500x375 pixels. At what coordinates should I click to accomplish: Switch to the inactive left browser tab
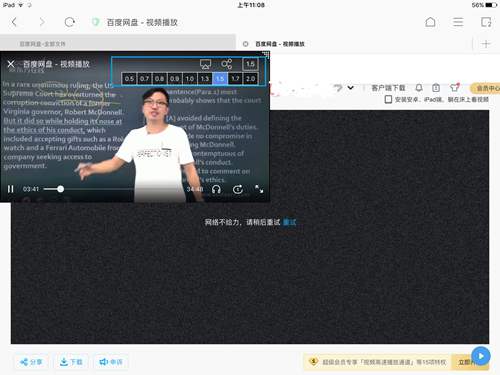click(x=118, y=44)
